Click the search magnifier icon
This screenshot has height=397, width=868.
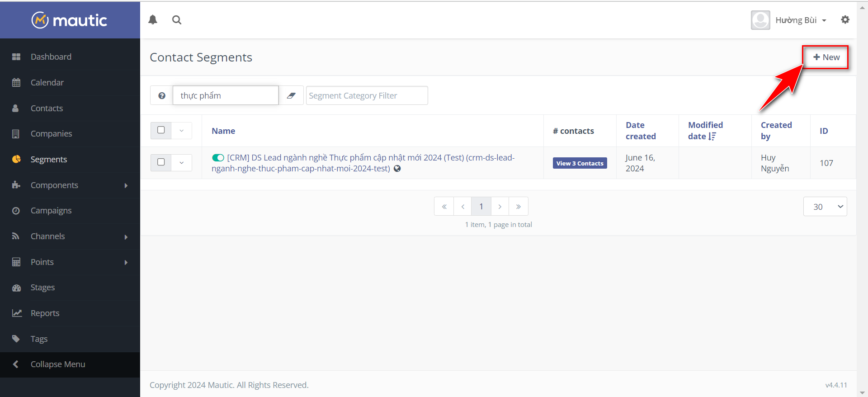[177, 20]
